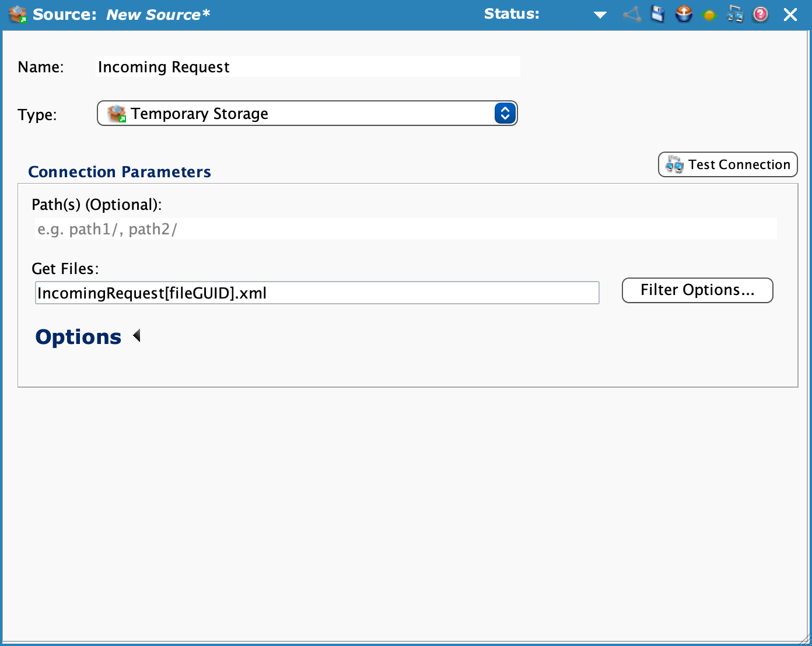Viewport: 812px width, 646px height.
Task: Open the Type combo box stepper arrows
Action: [x=505, y=113]
